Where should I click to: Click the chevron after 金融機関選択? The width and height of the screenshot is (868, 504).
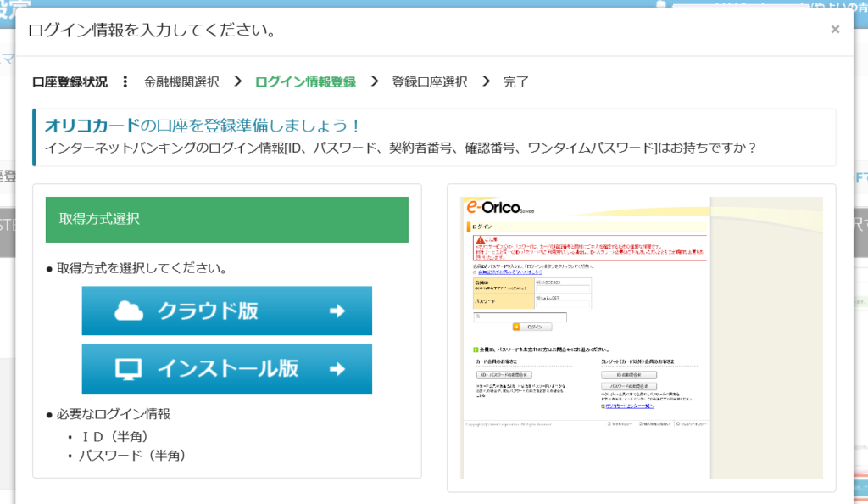click(238, 81)
